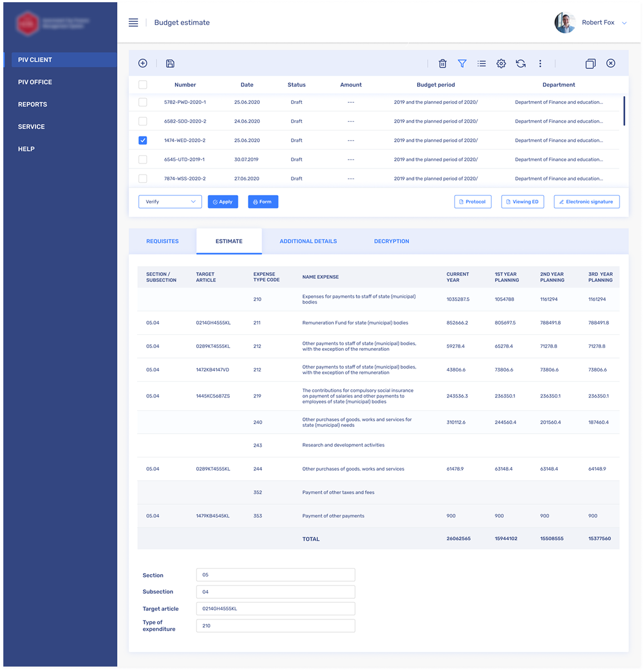Image resolution: width=644 pixels, height=671 pixels.
Task: Click date 24.06.2020 in documents table
Action: (x=247, y=121)
